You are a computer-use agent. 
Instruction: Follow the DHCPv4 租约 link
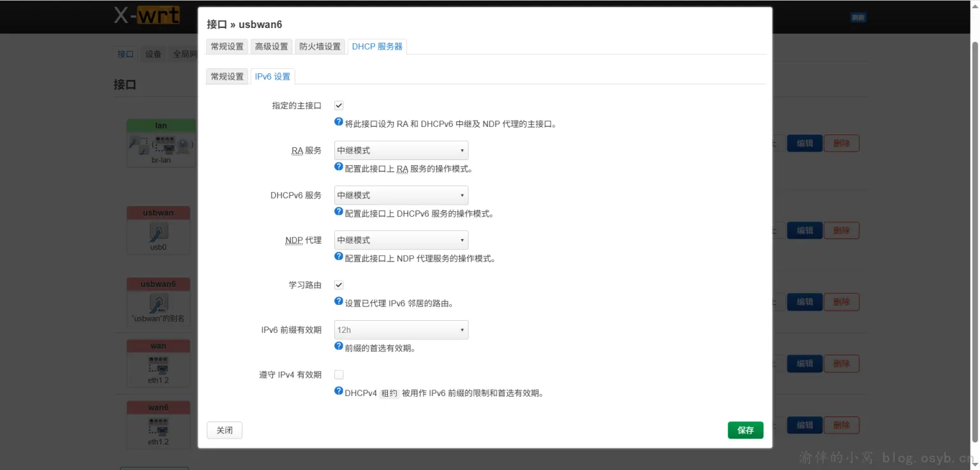pyautogui.click(x=389, y=393)
